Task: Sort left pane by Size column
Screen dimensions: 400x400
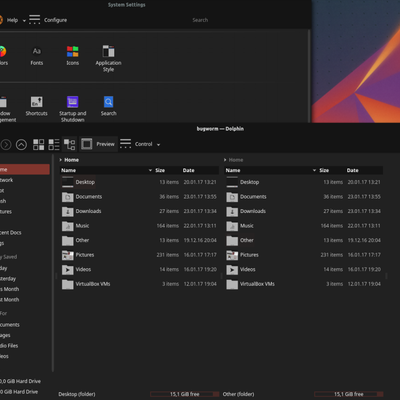Action: pyautogui.click(x=160, y=170)
